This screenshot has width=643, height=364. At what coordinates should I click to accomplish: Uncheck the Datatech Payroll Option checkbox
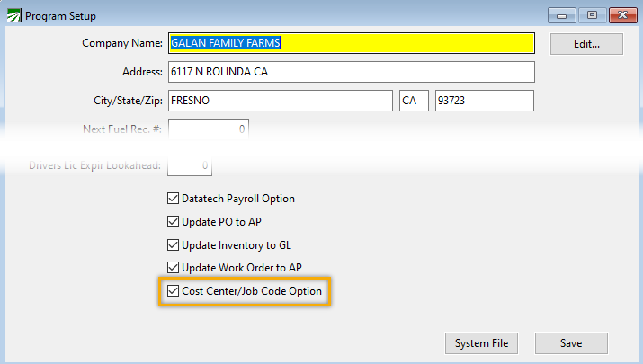pyautogui.click(x=174, y=199)
